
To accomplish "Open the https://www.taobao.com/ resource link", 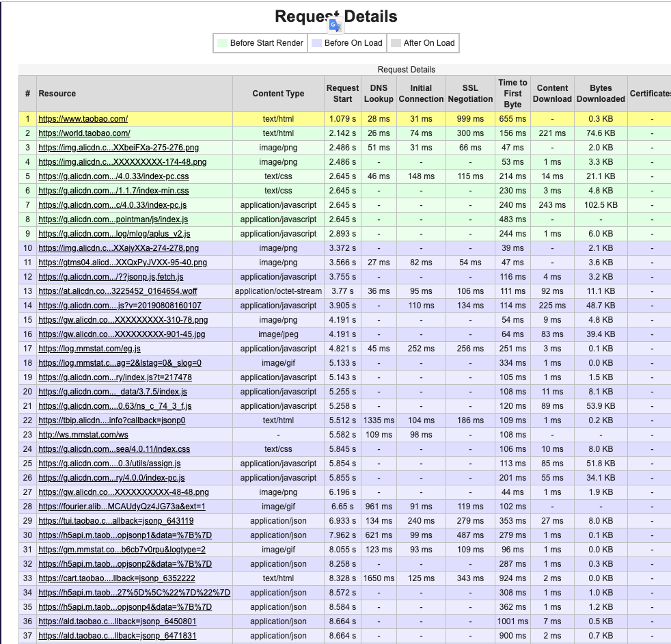I will click(83, 119).
